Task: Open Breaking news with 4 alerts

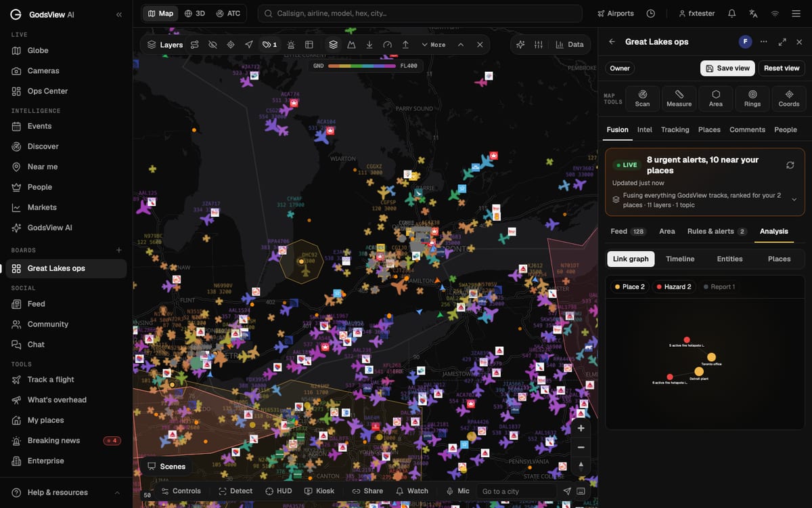Action: tap(66, 440)
